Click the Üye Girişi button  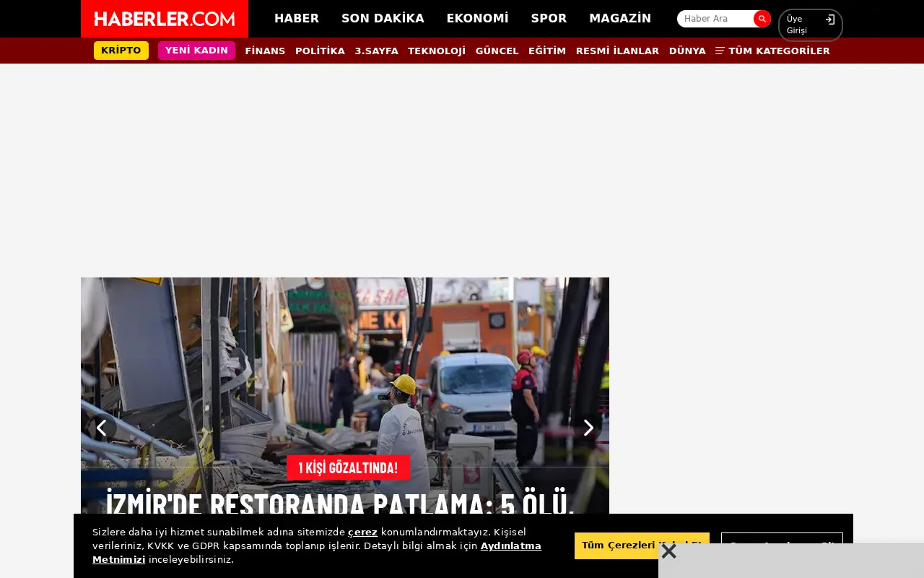810,25
